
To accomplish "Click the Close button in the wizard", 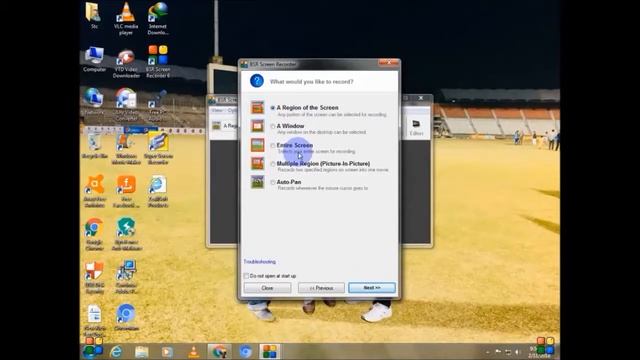I will coord(267,288).
